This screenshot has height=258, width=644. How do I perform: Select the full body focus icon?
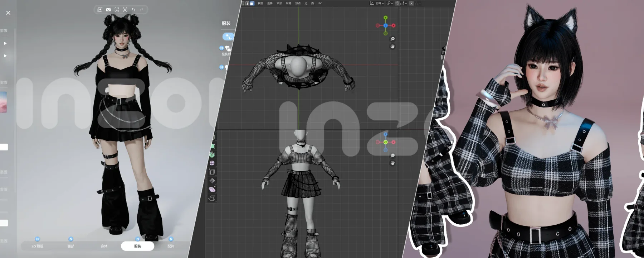(x=125, y=10)
